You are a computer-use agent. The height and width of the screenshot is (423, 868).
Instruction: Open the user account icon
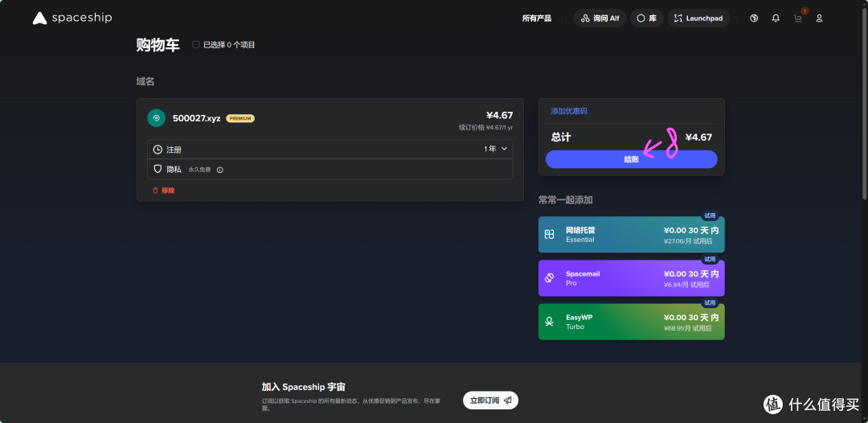819,18
